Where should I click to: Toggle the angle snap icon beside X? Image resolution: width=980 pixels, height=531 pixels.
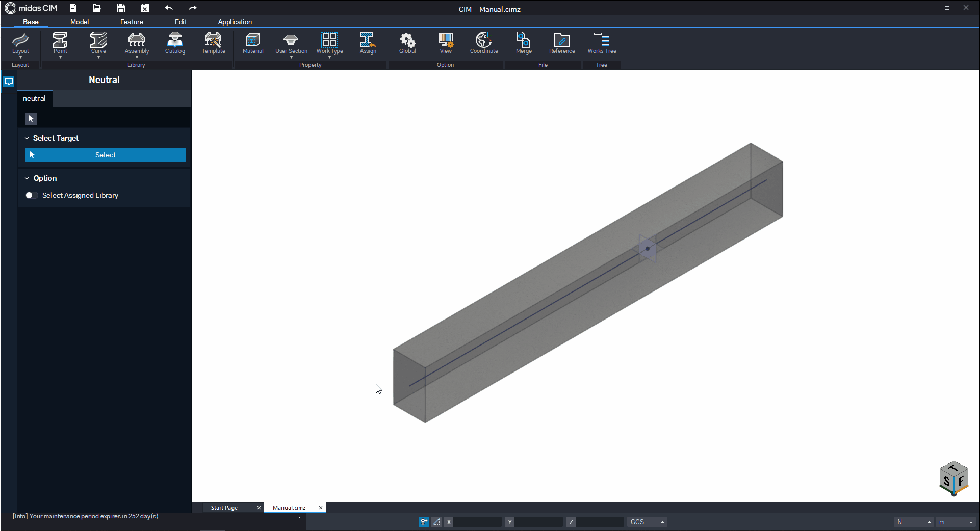[436, 522]
